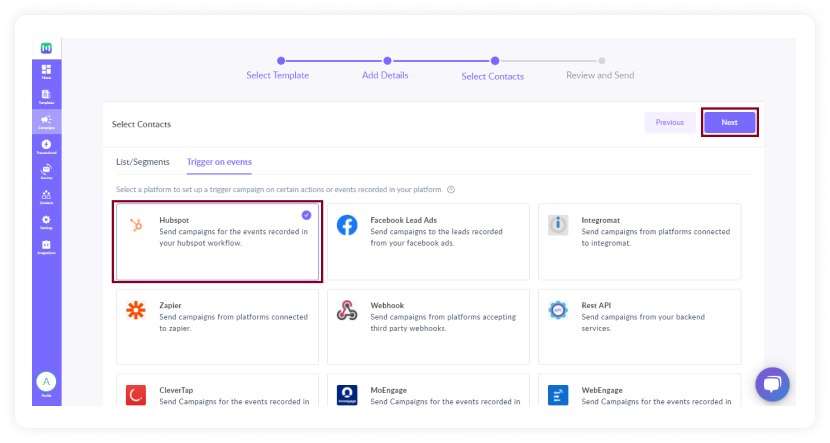Open Home in the sidebar
The height and width of the screenshot is (443, 830).
point(47,72)
